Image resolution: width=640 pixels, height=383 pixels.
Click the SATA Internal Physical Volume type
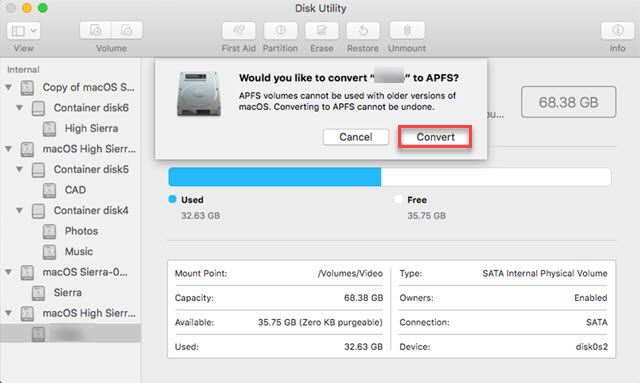[x=545, y=273]
